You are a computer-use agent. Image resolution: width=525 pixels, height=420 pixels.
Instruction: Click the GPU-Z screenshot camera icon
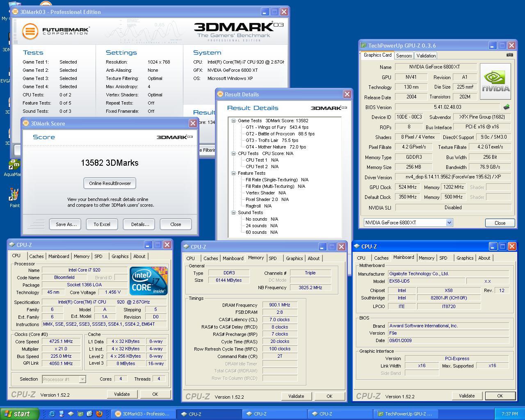pyautogui.click(x=509, y=55)
